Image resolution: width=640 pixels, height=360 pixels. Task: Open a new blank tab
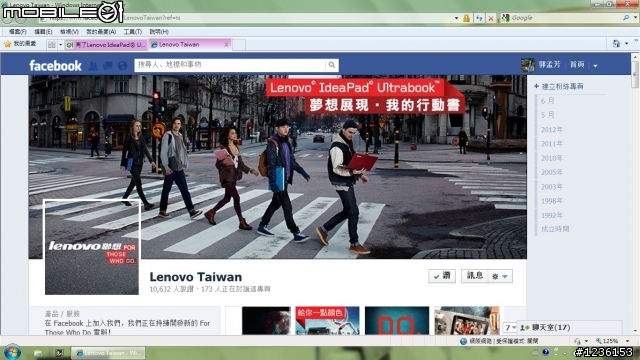[x=239, y=45]
